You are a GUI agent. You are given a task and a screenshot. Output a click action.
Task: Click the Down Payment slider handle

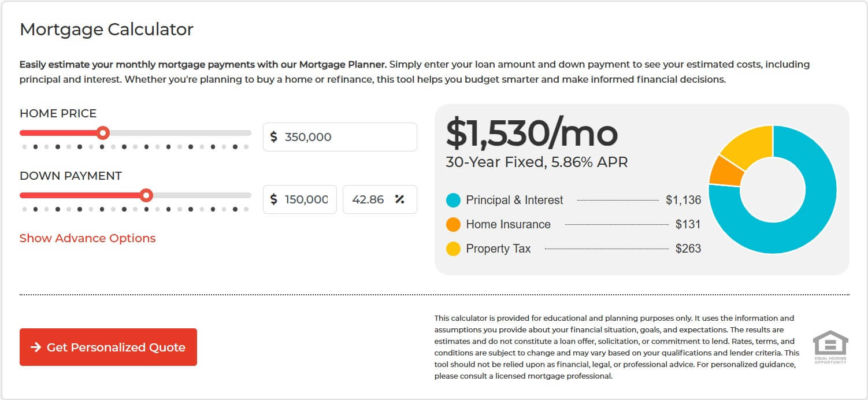pos(147,195)
